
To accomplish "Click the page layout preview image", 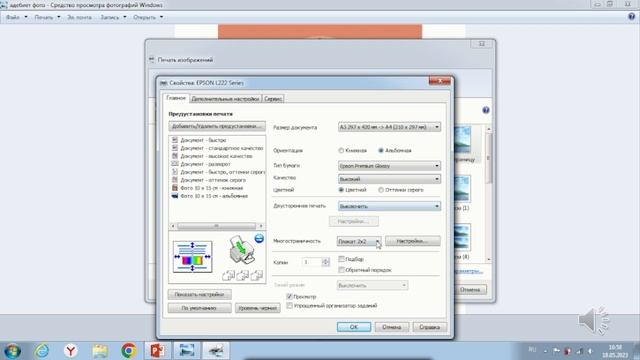I will 193,257.
